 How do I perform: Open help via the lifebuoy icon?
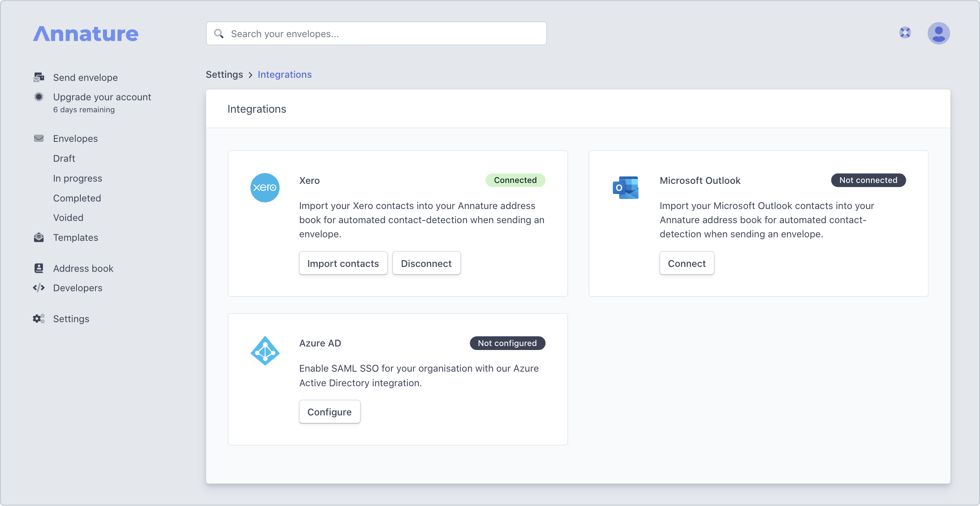pos(904,32)
